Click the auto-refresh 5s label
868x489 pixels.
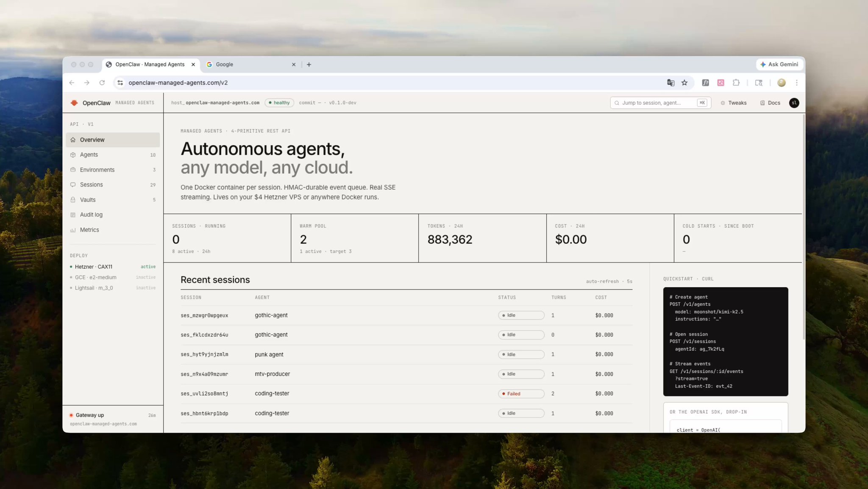(609, 281)
